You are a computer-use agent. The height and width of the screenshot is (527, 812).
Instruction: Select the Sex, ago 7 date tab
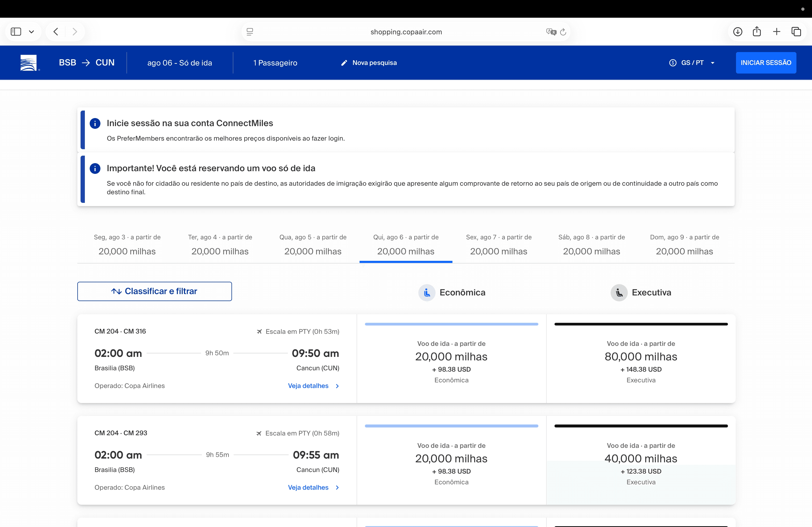pos(499,245)
